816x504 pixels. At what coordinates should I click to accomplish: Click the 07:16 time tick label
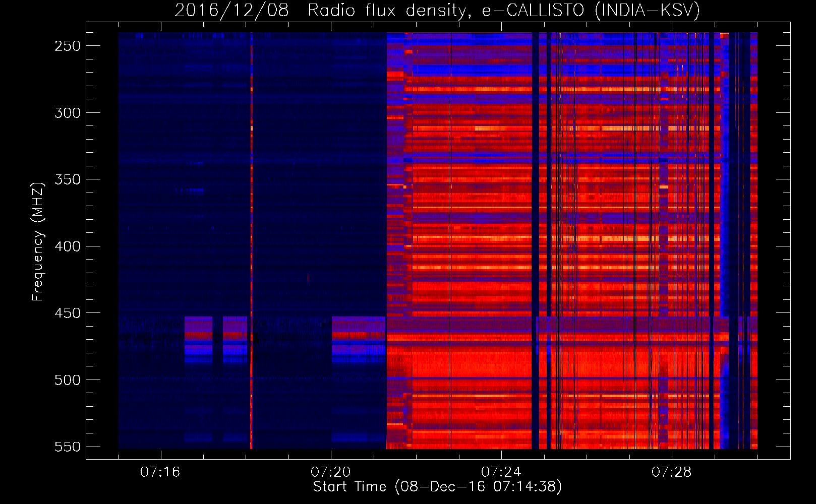160,472
